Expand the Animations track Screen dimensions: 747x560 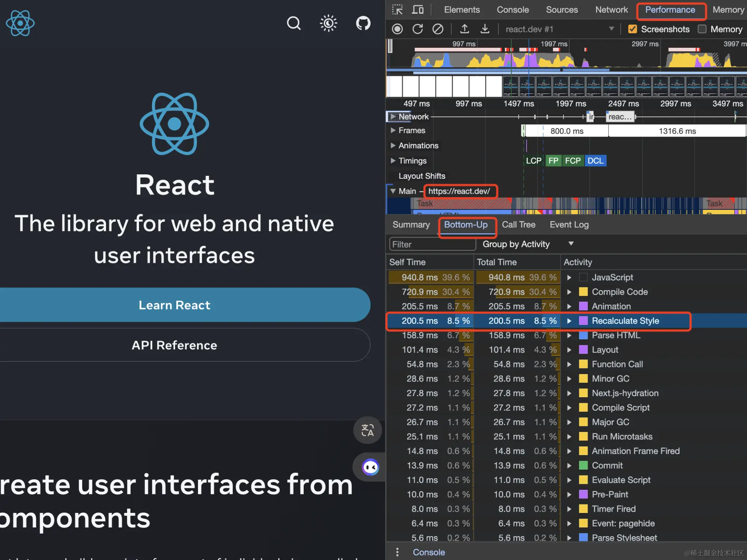(x=393, y=146)
